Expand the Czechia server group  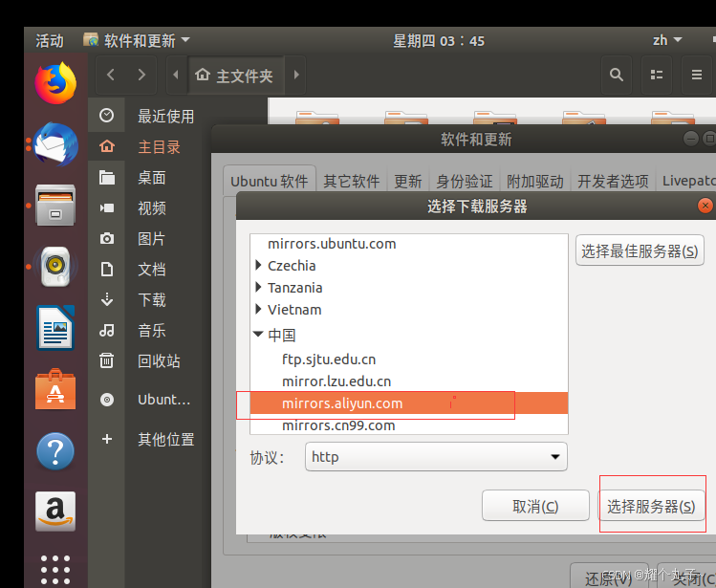pos(258,265)
